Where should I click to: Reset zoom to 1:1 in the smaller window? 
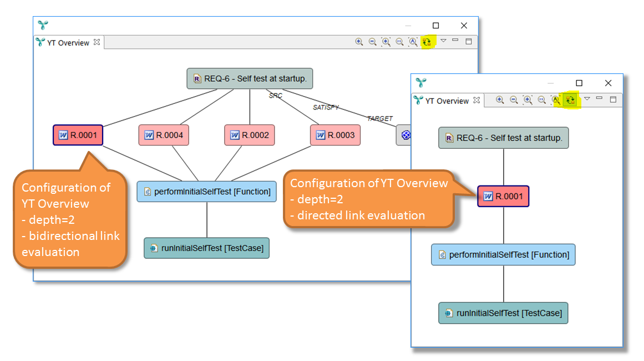click(541, 100)
